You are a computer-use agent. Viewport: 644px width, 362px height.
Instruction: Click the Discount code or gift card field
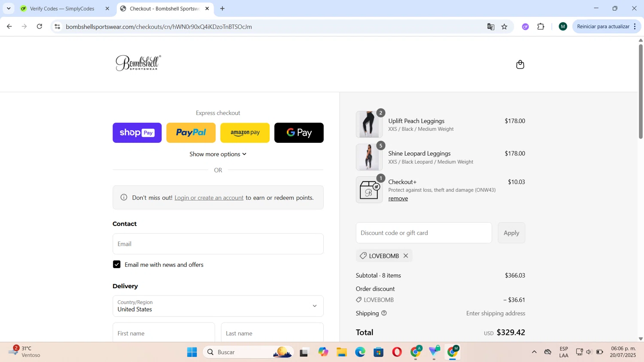[424, 233]
